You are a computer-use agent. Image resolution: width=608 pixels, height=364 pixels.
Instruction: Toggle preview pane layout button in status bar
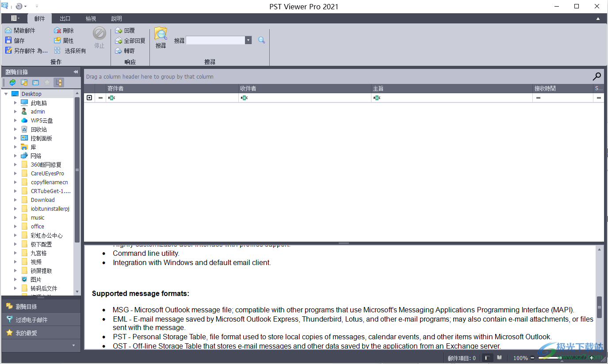coord(487,358)
